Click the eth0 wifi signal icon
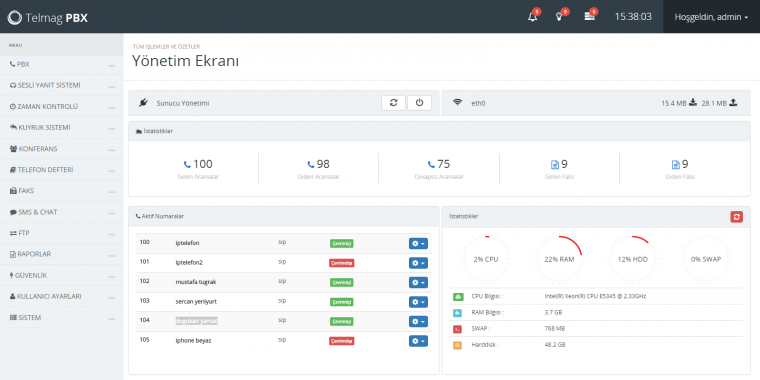The width and height of the screenshot is (760, 380). [x=457, y=102]
